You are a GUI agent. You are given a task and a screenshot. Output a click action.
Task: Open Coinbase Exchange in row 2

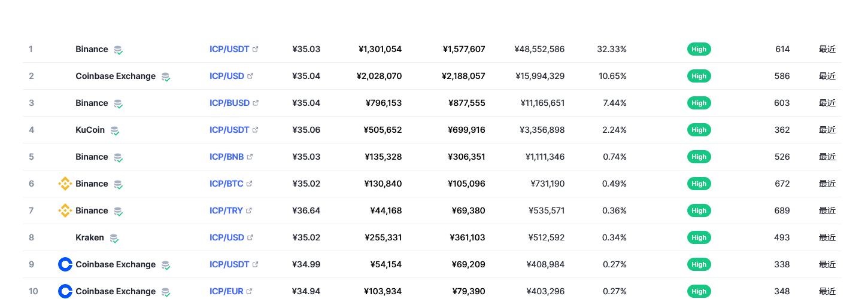click(x=116, y=76)
